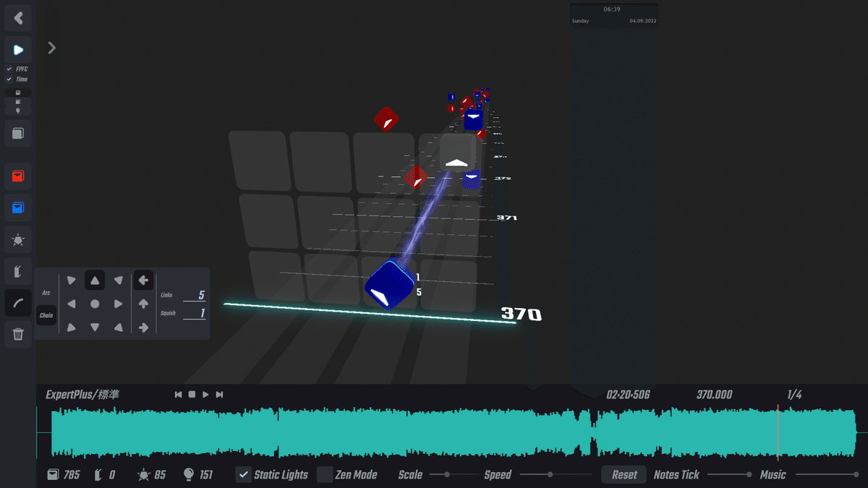Set cut direction to down arrow

pyautogui.click(x=95, y=328)
